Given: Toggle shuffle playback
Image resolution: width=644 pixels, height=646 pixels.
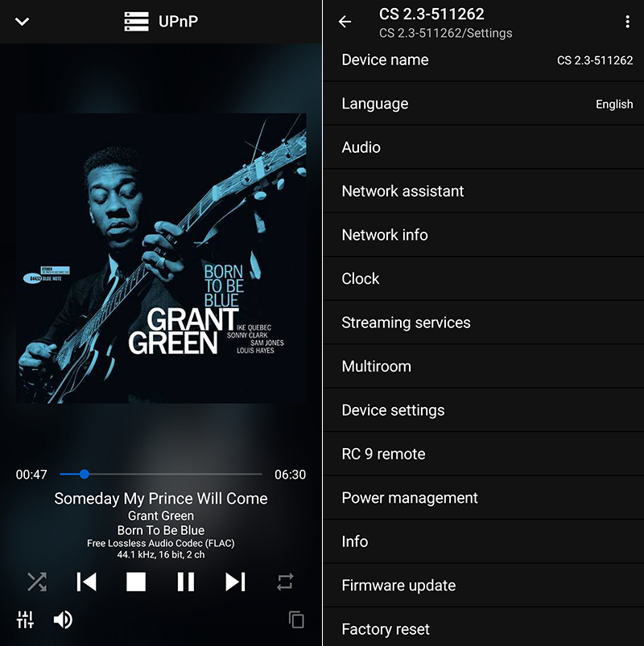Looking at the screenshot, I should click(x=37, y=582).
